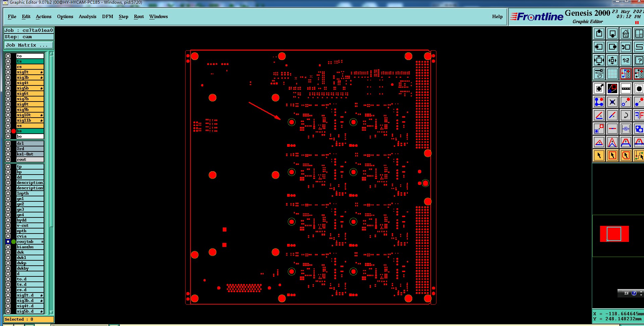This screenshot has width=644, height=326.
Task: Select the plain arrow pointer tool
Action: [x=599, y=155]
